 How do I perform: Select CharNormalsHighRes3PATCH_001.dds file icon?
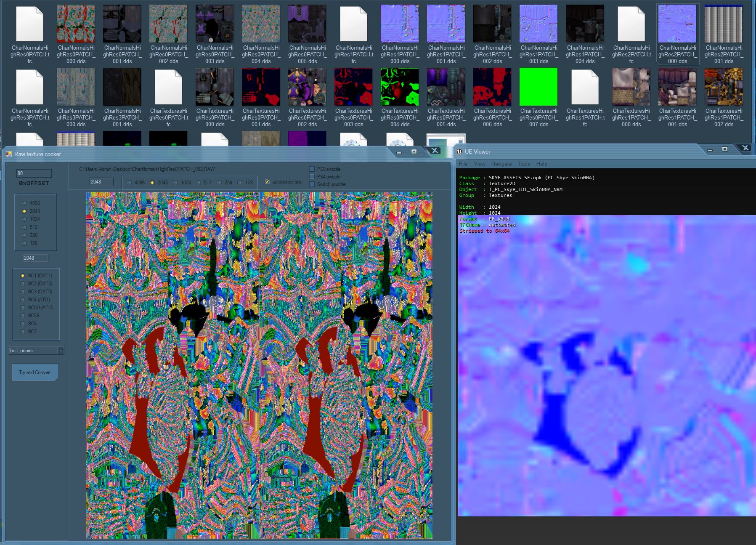(122, 87)
